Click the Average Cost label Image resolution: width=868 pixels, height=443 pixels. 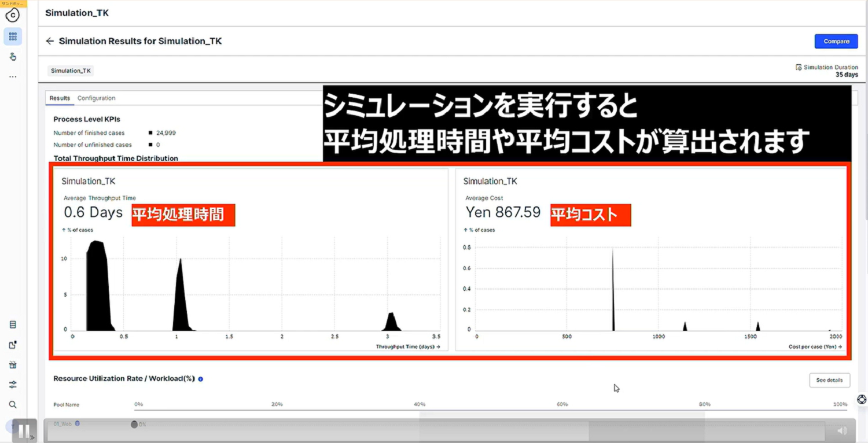click(484, 198)
